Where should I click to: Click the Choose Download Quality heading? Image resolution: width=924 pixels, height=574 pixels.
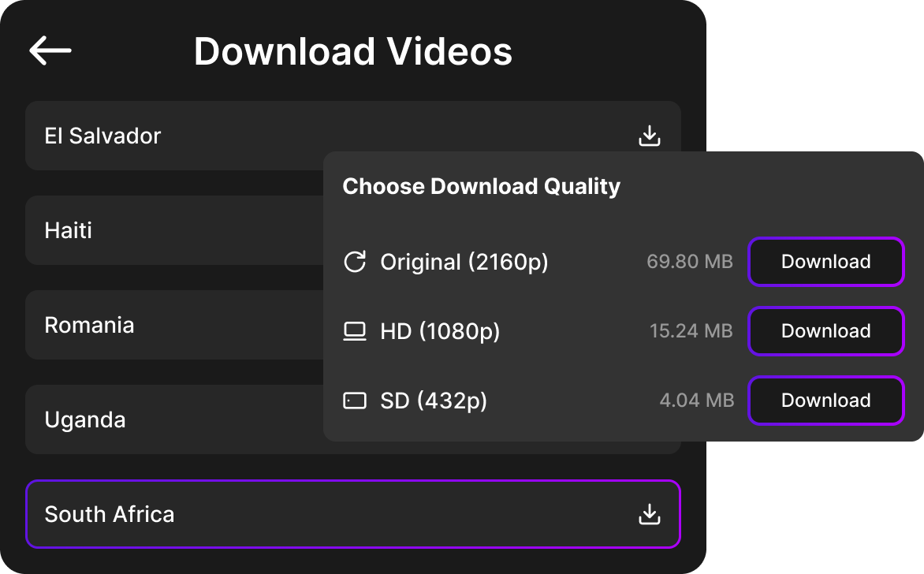tap(482, 186)
